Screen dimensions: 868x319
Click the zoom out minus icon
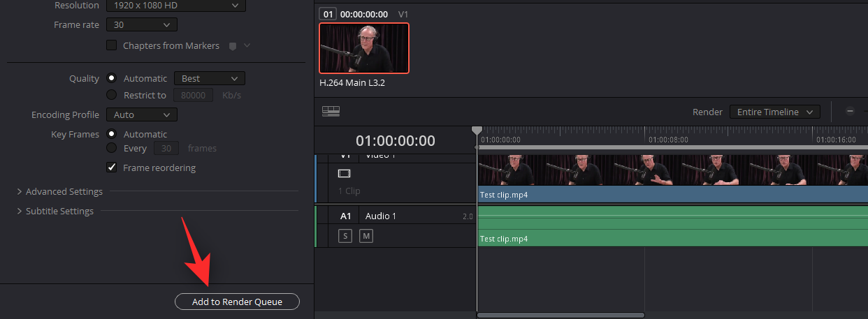(x=850, y=112)
